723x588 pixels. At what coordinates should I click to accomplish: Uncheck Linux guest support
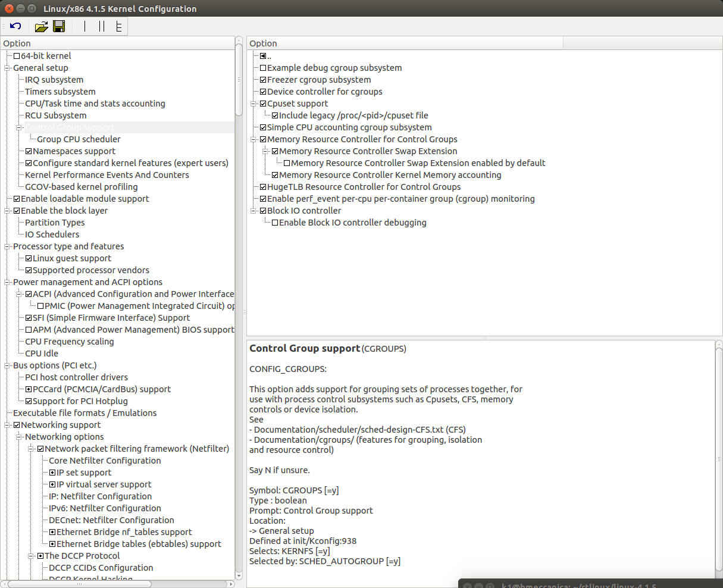tap(29, 258)
